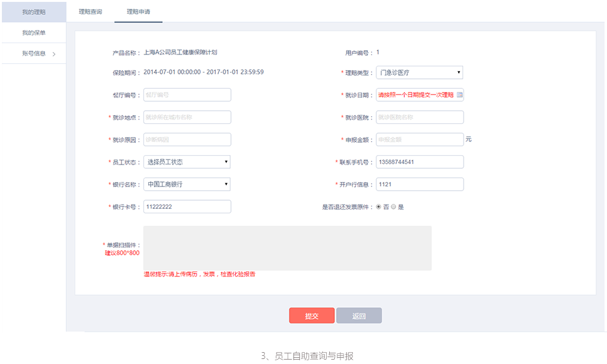Open the 银行名称 dropdown
This screenshot has width=607, height=364.
pyautogui.click(x=186, y=185)
